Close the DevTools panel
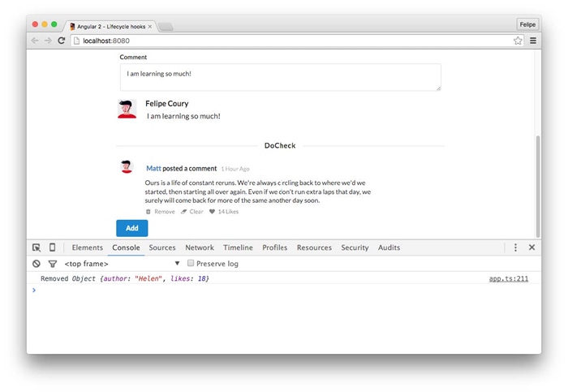The width and height of the screenshot is (568, 392). pyautogui.click(x=531, y=248)
